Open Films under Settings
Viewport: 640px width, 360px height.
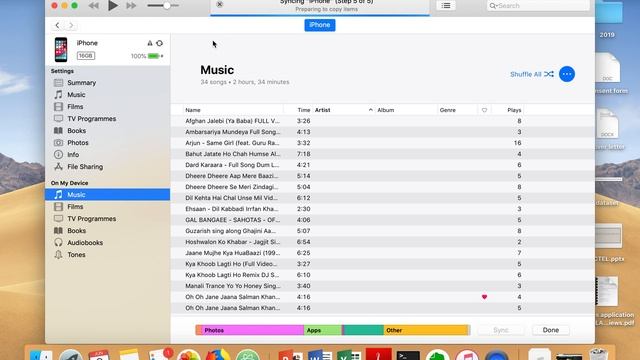pyautogui.click(x=75, y=107)
